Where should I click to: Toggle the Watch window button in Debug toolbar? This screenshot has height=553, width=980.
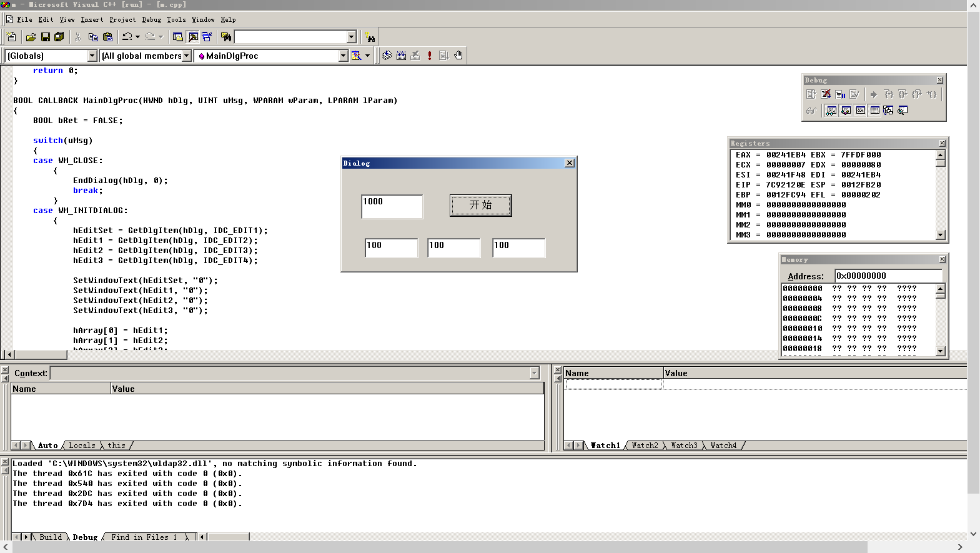pos(831,111)
